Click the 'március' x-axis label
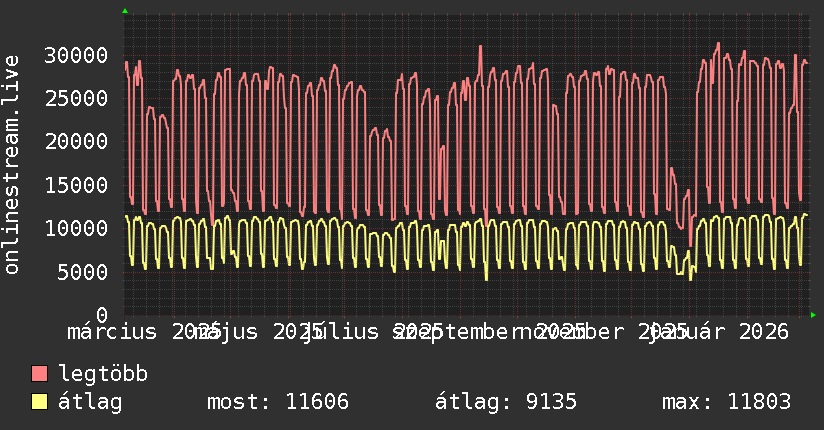The height and width of the screenshot is (430, 824). point(112,332)
